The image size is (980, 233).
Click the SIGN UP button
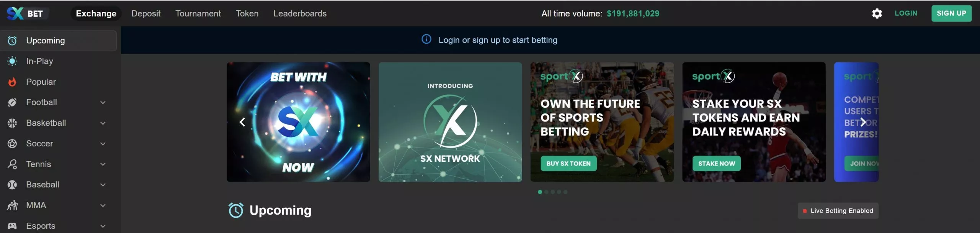tap(951, 13)
